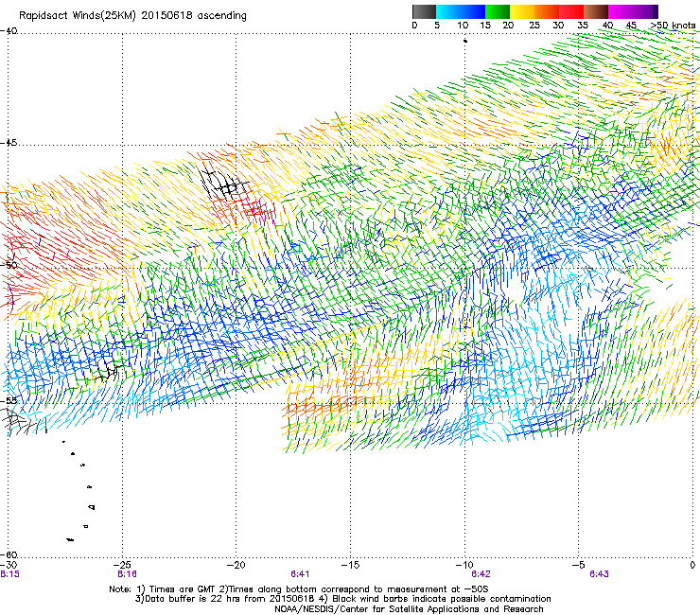
Task: Click the '-20' longitude axis label
Action: (x=236, y=566)
